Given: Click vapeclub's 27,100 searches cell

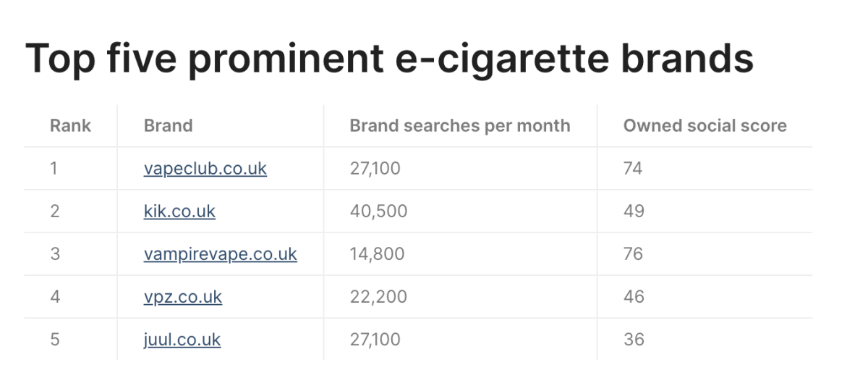Looking at the screenshot, I should [x=375, y=169].
